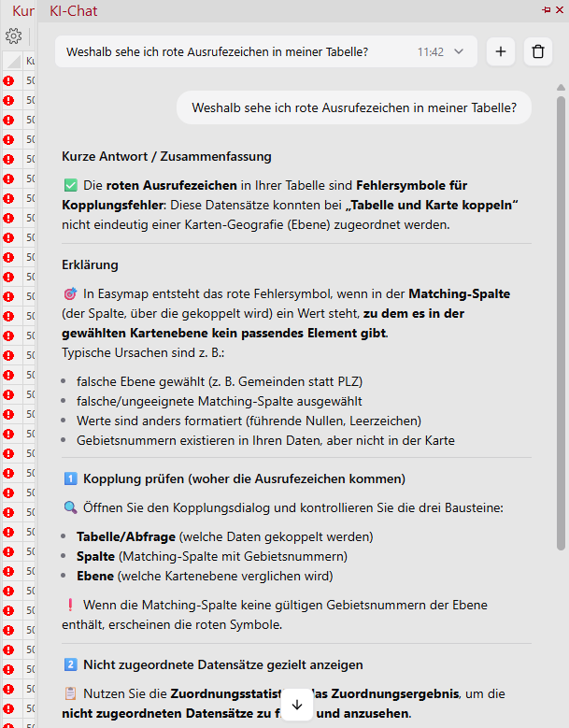Click the 11:42 timestamp in the chat header
The width and height of the screenshot is (569, 728).
point(430,51)
